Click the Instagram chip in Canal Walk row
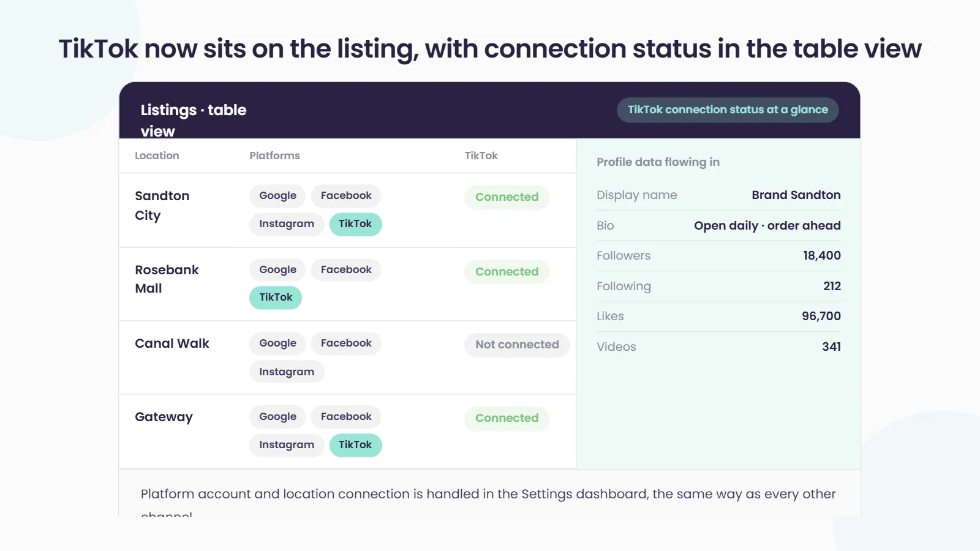This screenshot has width=980, height=551. pyautogui.click(x=287, y=372)
